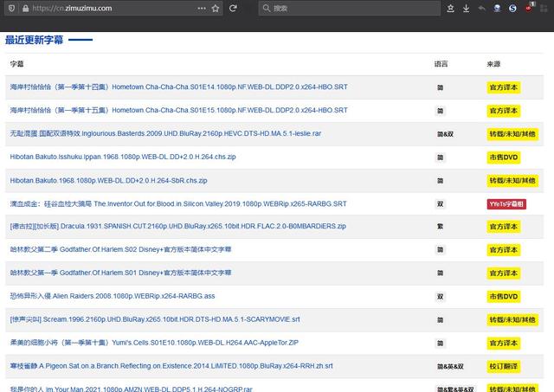The width and height of the screenshot is (554, 392).
Task: Open Hibotan Bakuto Isshuku Ippan chs.zip link
Action: (123, 157)
